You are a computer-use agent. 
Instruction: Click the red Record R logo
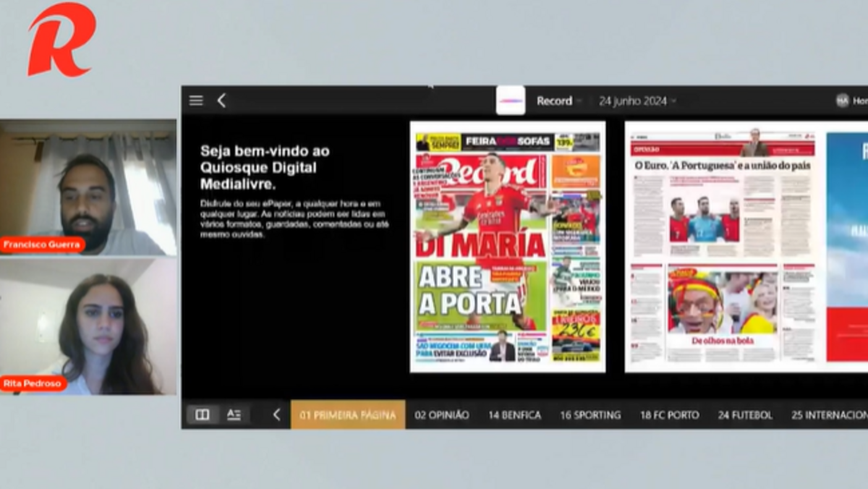[61, 40]
